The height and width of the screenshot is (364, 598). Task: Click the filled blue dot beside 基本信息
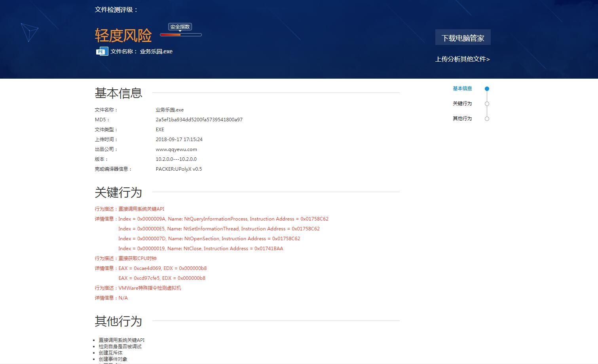click(x=487, y=89)
